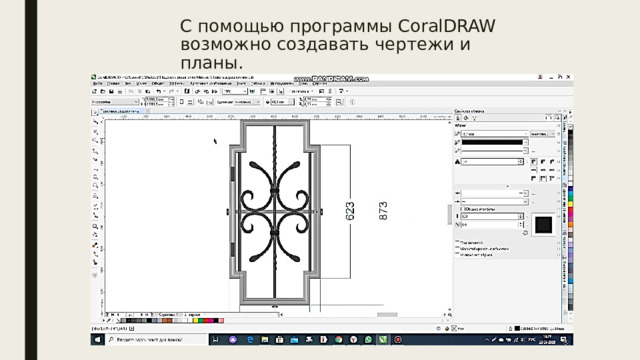Toggle the Scale with object checkbox
This screenshot has height=360, width=640.
tap(457, 249)
